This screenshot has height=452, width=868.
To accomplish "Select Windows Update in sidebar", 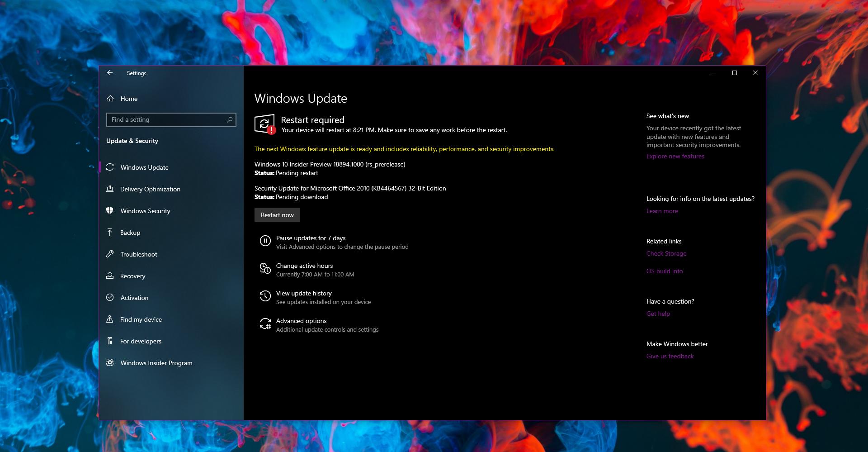I will pos(144,167).
